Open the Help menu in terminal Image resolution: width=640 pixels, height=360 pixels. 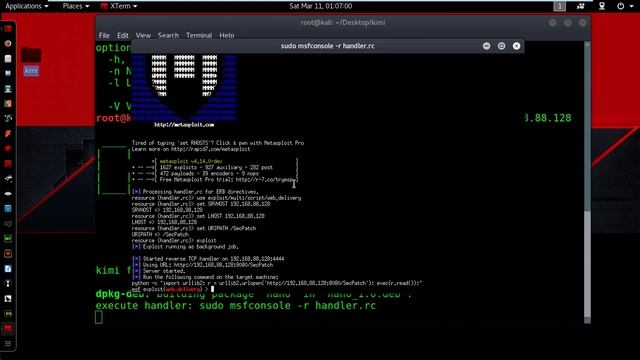point(227,36)
